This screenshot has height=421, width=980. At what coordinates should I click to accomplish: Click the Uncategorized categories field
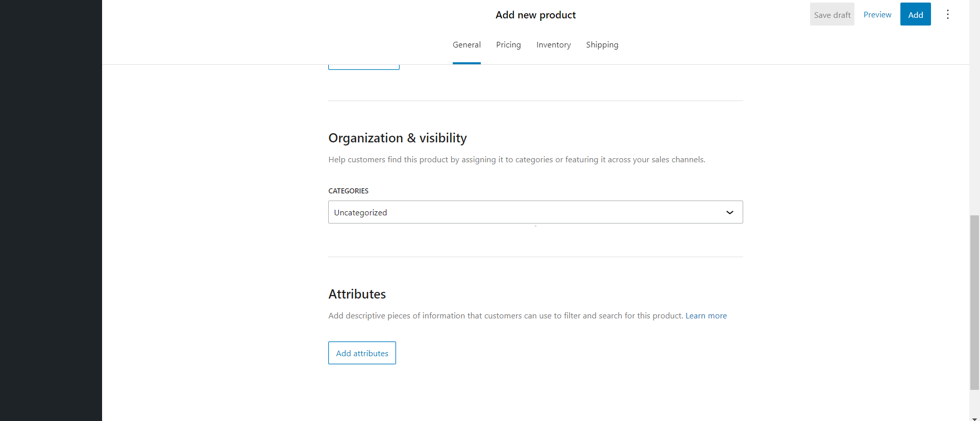(x=535, y=212)
